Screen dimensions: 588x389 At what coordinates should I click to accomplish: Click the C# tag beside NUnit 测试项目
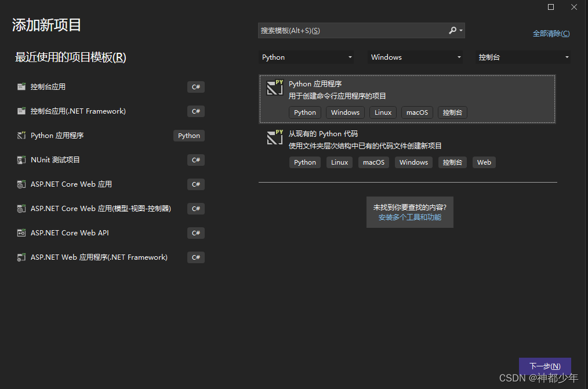pos(196,160)
